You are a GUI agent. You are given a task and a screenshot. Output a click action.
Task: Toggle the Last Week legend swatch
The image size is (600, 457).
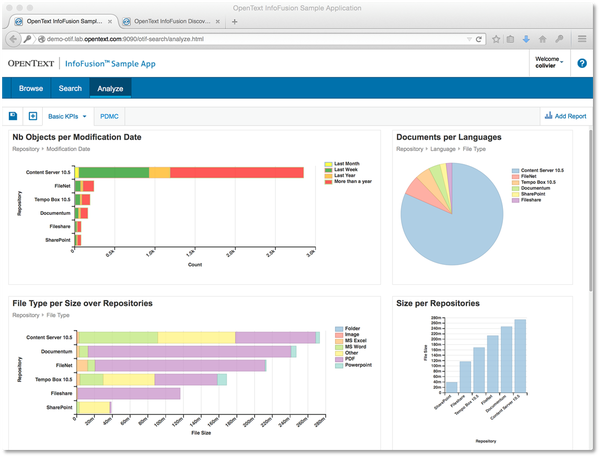(x=328, y=170)
